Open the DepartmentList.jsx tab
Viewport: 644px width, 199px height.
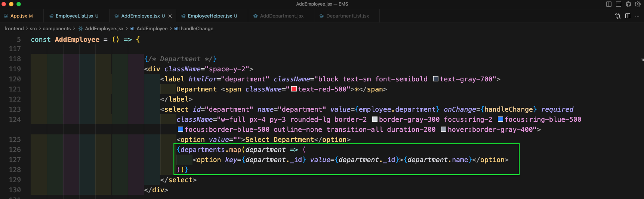click(x=347, y=16)
